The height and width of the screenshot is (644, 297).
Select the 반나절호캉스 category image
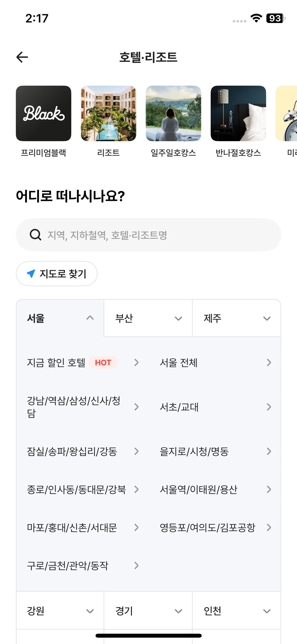click(238, 113)
